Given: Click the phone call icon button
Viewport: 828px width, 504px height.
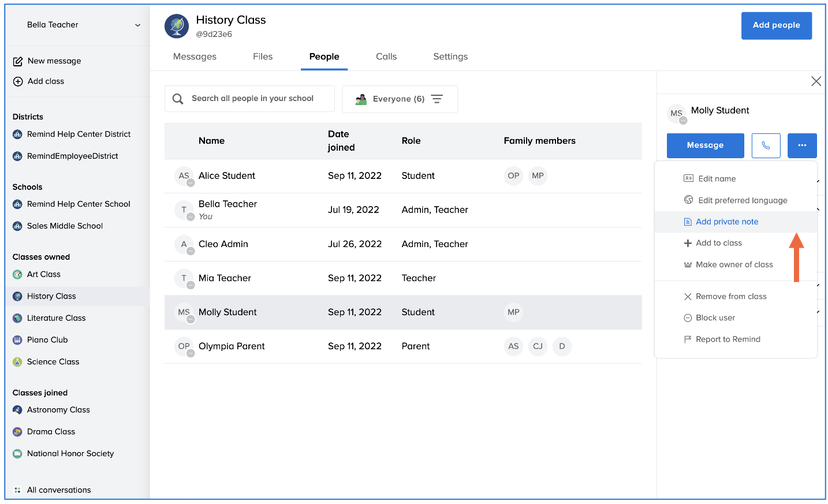Looking at the screenshot, I should coord(766,145).
